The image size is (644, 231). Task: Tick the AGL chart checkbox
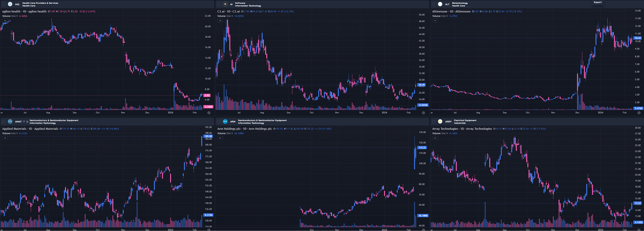click(x=4, y=4)
